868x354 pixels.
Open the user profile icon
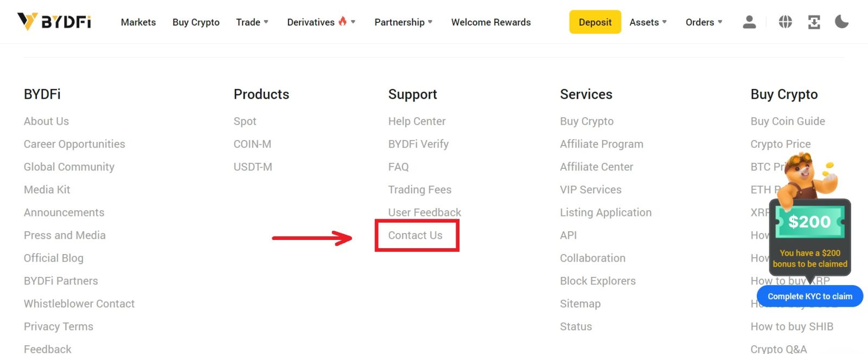[x=749, y=22]
